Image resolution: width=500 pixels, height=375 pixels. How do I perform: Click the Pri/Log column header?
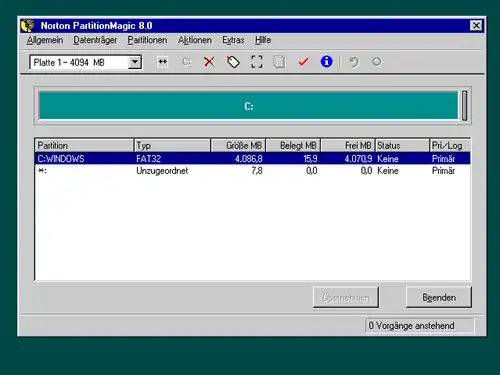click(450, 146)
